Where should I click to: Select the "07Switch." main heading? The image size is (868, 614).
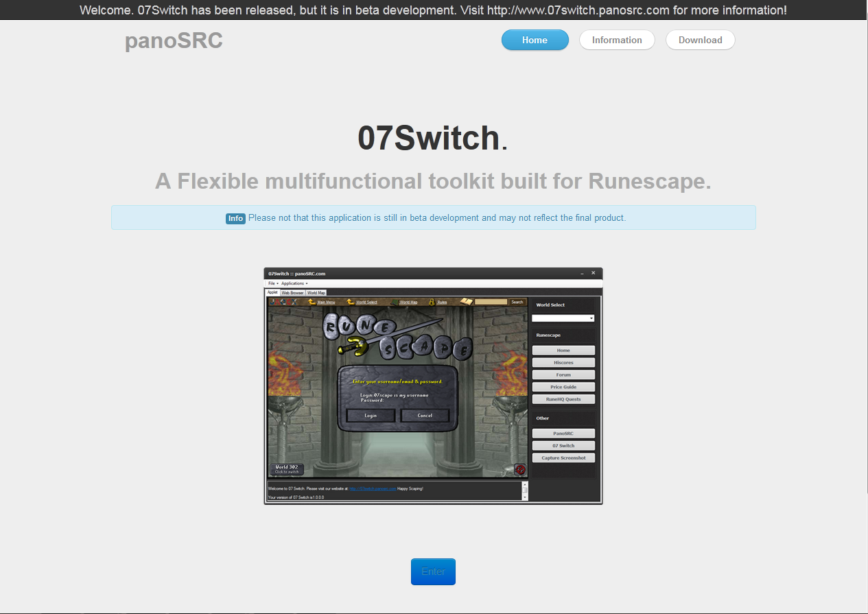point(433,138)
